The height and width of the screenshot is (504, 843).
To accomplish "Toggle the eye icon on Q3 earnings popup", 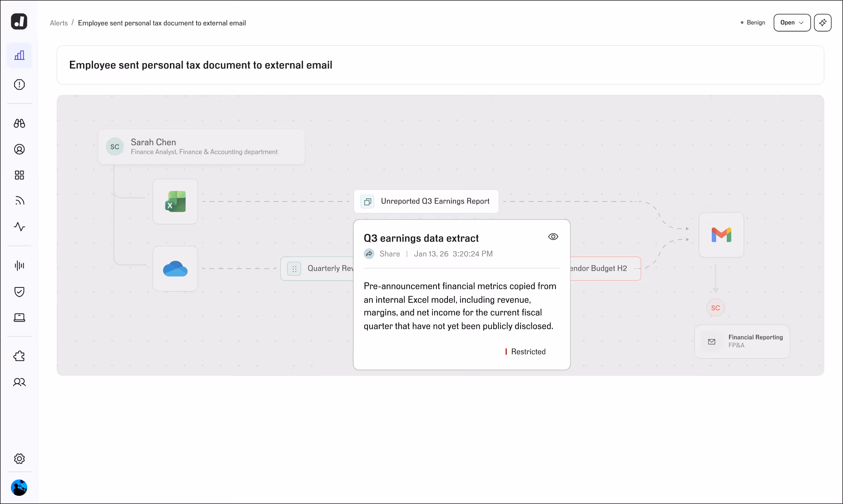I will point(553,237).
